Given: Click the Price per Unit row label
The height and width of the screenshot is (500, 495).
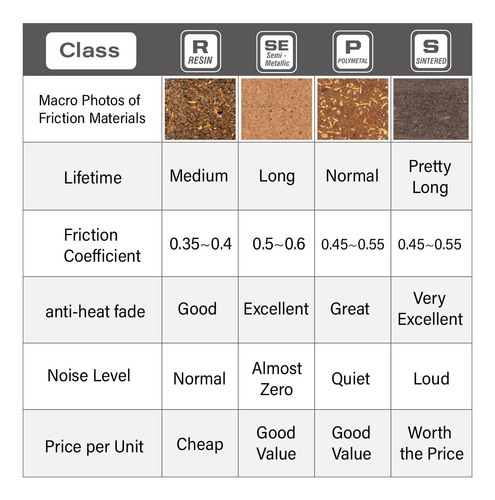Looking at the screenshot, I should pos(94,446).
